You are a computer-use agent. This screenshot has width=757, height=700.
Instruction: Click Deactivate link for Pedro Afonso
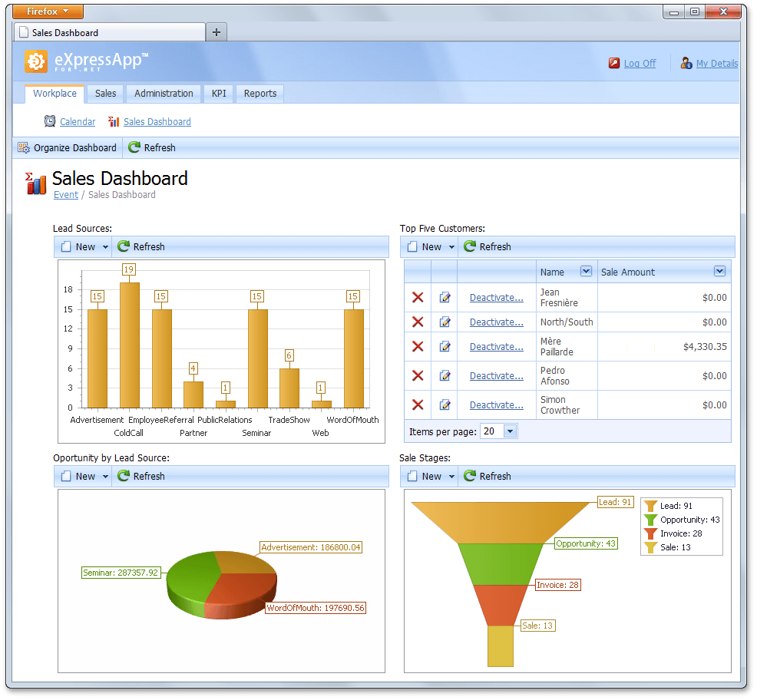(496, 376)
